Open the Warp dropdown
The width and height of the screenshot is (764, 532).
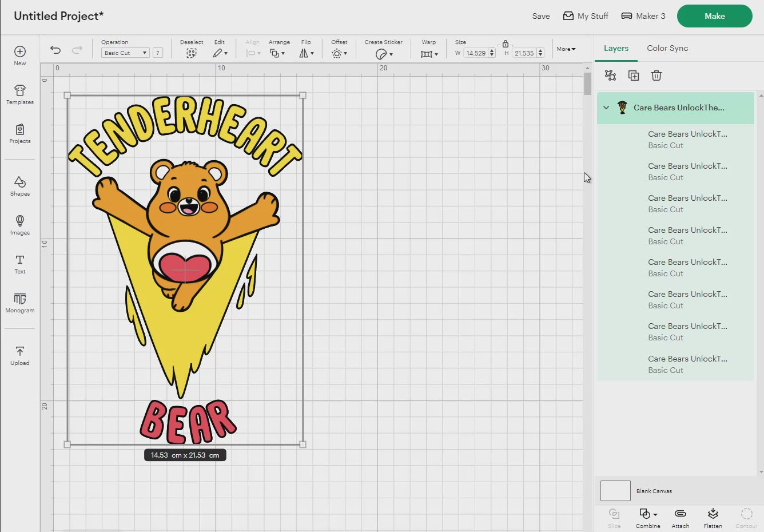429,54
